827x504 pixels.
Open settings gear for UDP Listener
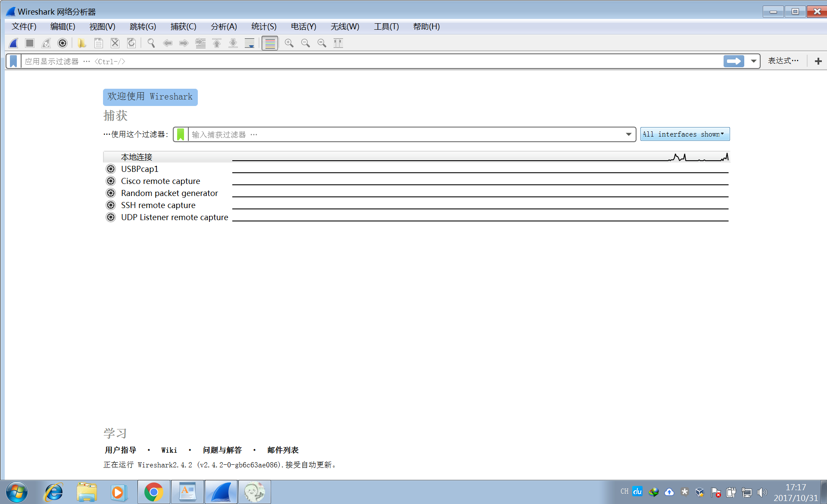[111, 217]
